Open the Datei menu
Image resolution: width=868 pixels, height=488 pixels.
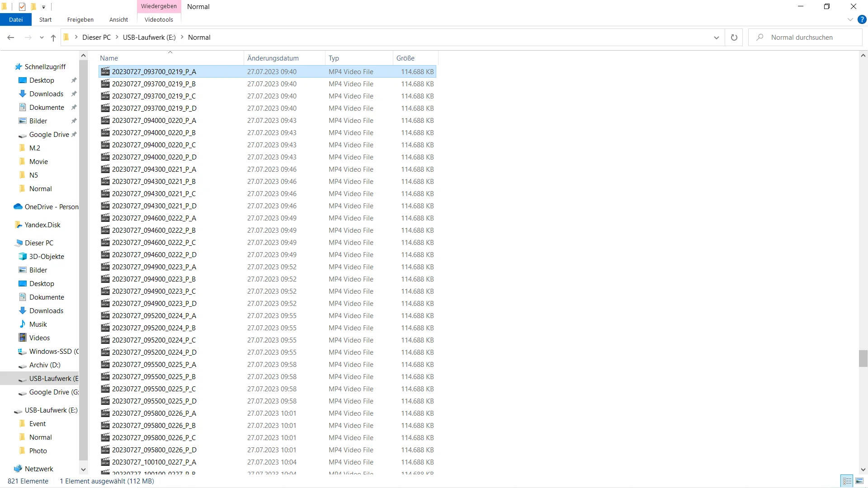pyautogui.click(x=16, y=19)
